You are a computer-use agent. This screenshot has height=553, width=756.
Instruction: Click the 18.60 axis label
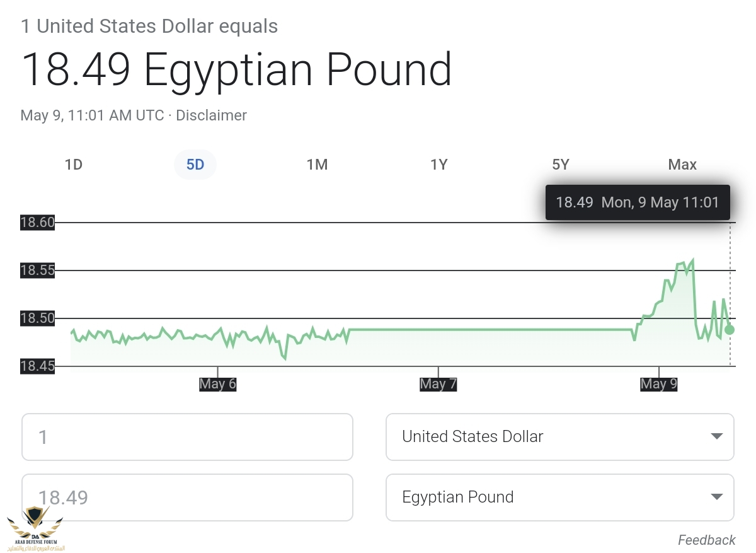pyautogui.click(x=37, y=222)
